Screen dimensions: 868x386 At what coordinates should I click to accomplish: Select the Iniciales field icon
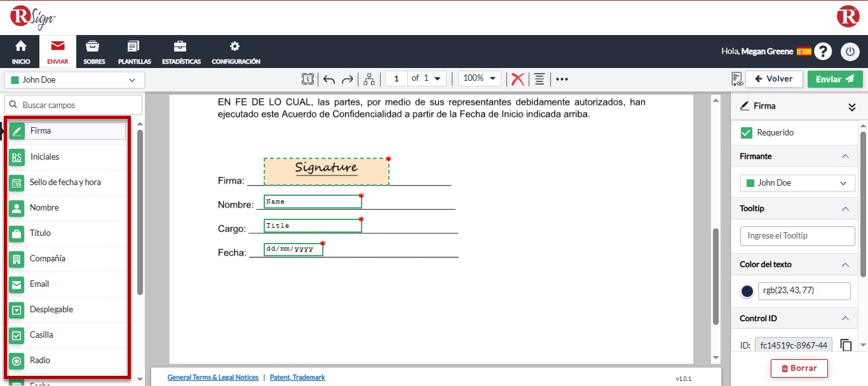pos(17,156)
